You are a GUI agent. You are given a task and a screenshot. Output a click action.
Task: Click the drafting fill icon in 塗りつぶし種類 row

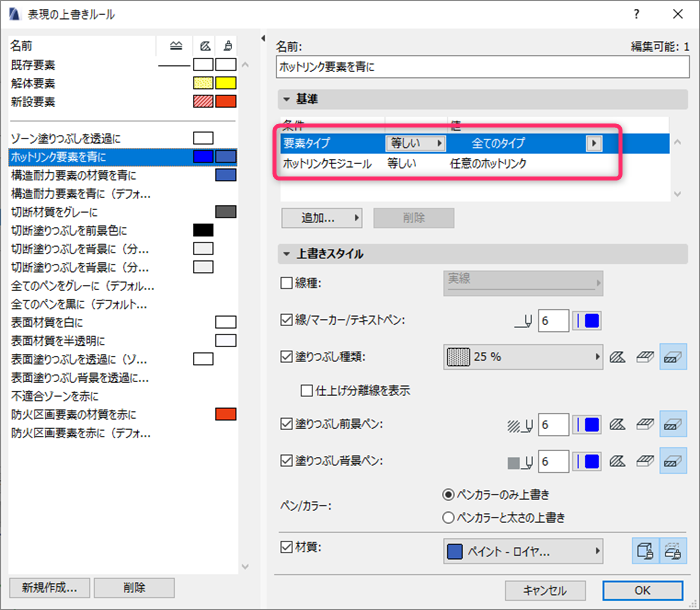(x=645, y=357)
